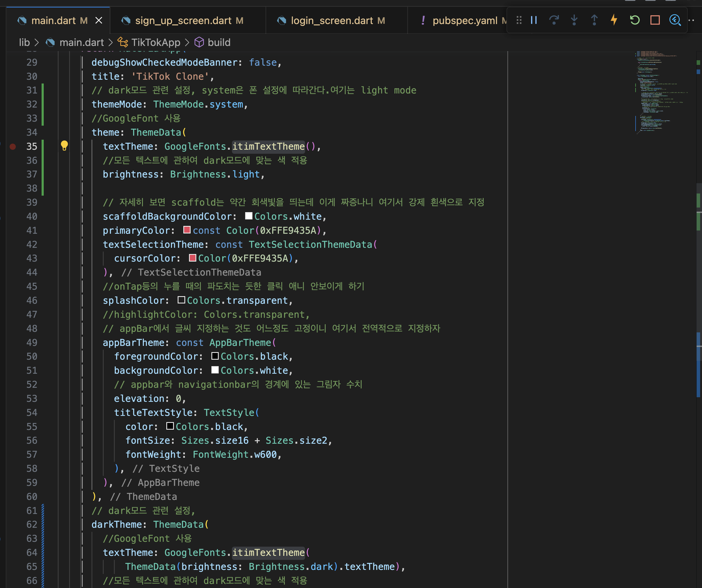This screenshot has width=702, height=588.
Task: Click the green Restart debug icon
Action: 634,21
